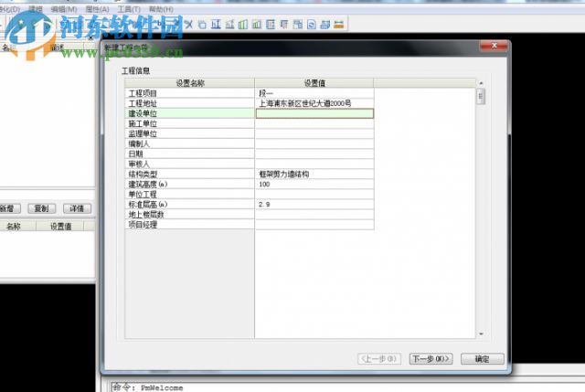Screen dimensions: 585x392
Task: Select the 项目经理 row label
Action: click(190, 224)
